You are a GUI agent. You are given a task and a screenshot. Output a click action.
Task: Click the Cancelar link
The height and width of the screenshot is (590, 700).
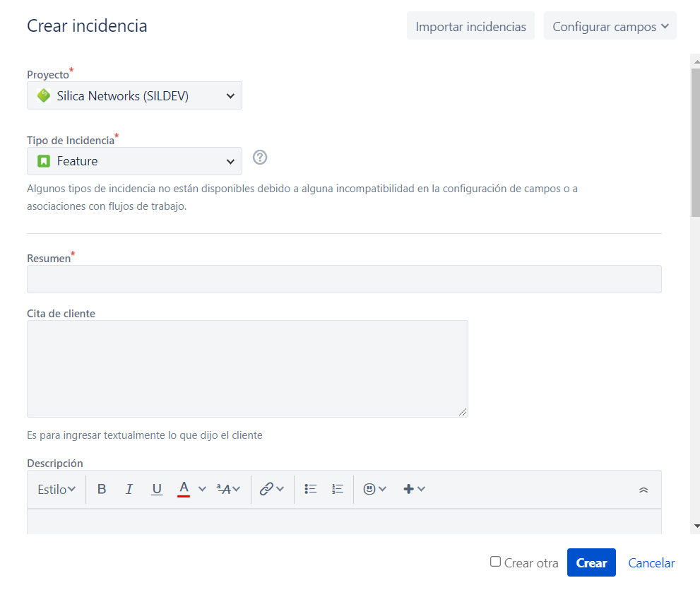pos(651,563)
